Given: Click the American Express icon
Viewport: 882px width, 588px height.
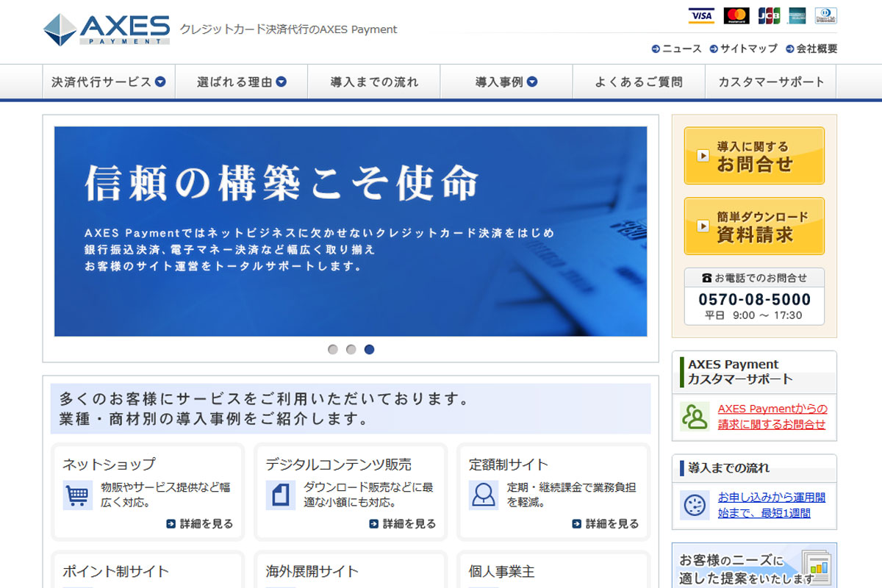Looking at the screenshot, I should click(797, 15).
